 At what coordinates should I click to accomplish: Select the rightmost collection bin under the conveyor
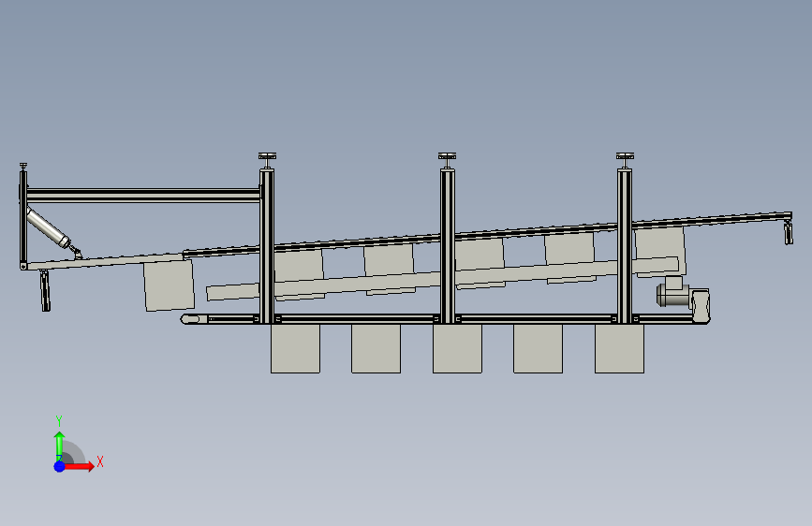[619, 348]
